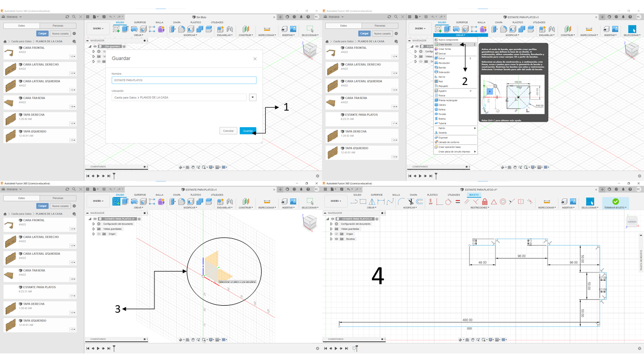Select the Line tool in the sketch toolbar
644x362 pixels.
pyautogui.click(x=354, y=202)
